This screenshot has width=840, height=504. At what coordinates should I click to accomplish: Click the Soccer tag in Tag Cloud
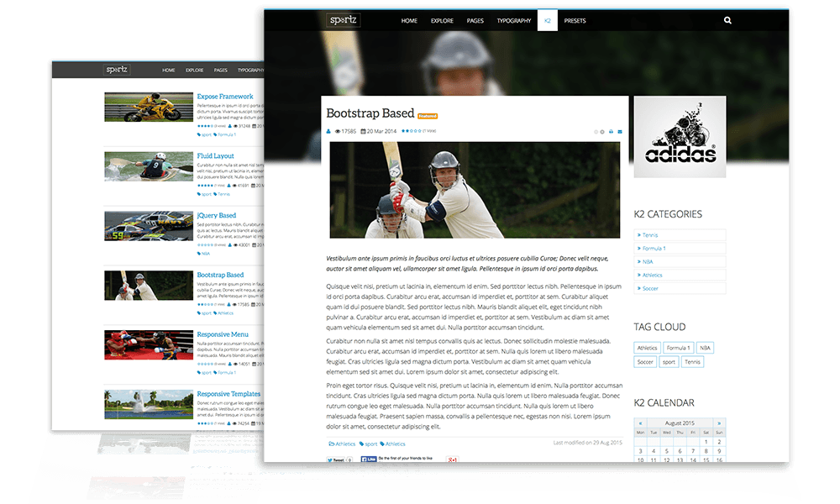tap(645, 362)
